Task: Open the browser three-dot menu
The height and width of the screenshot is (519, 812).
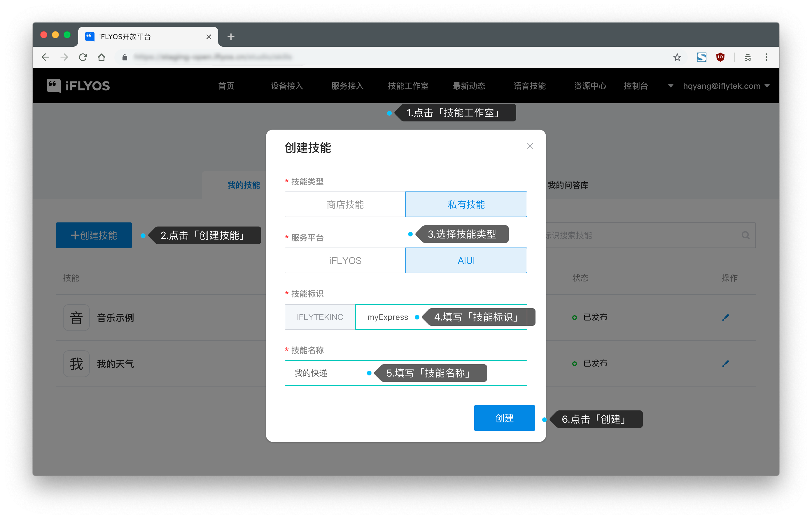Action: (766, 58)
